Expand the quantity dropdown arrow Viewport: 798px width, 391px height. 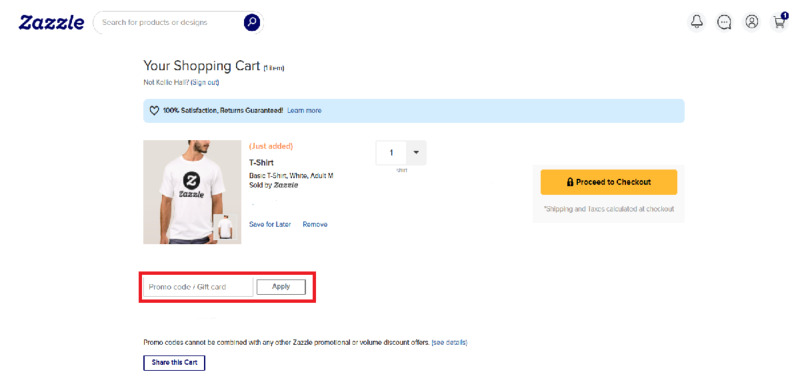coord(416,153)
